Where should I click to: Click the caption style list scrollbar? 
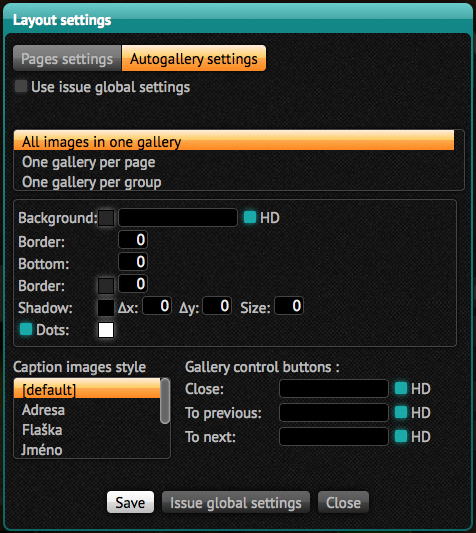[x=165, y=401]
